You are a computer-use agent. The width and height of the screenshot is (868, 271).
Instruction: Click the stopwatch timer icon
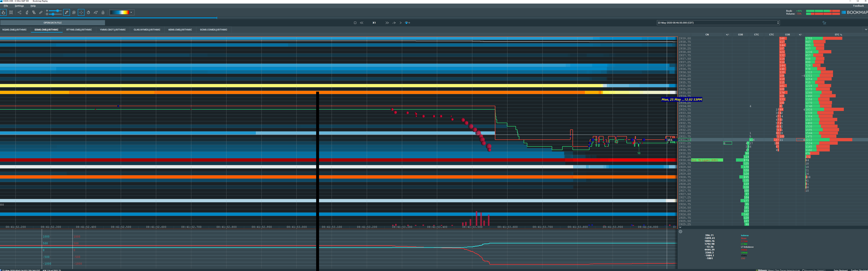[88, 13]
